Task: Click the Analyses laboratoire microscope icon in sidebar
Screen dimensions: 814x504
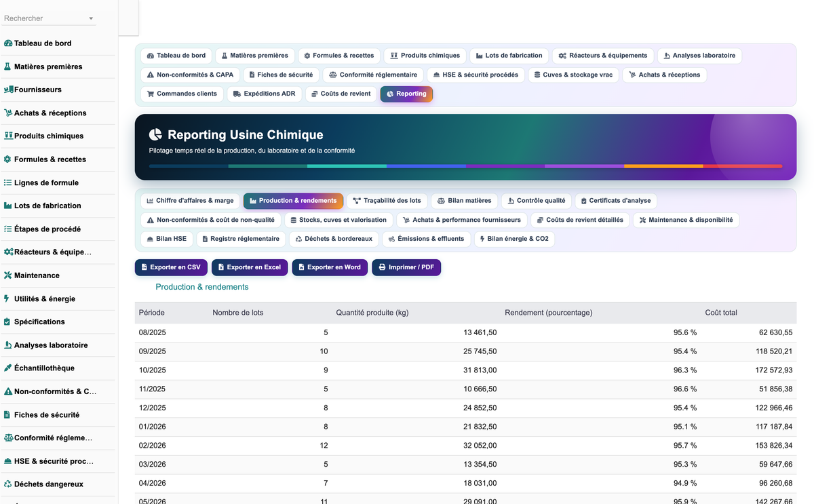Action: click(x=8, y=345)
